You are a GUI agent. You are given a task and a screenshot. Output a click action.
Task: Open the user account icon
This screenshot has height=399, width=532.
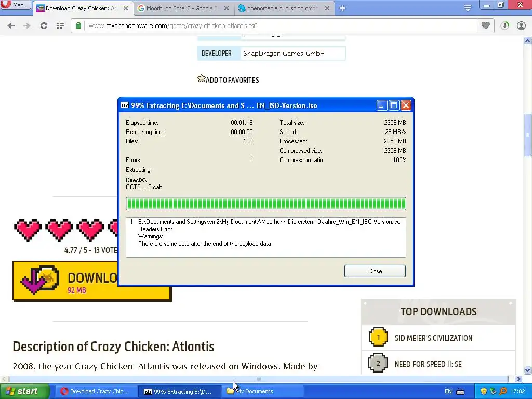[521, 26]
